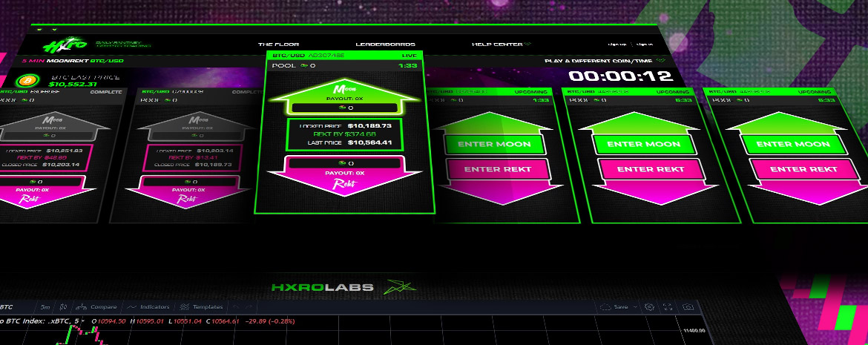Expand the Help Center menu

tap(501, 45)
